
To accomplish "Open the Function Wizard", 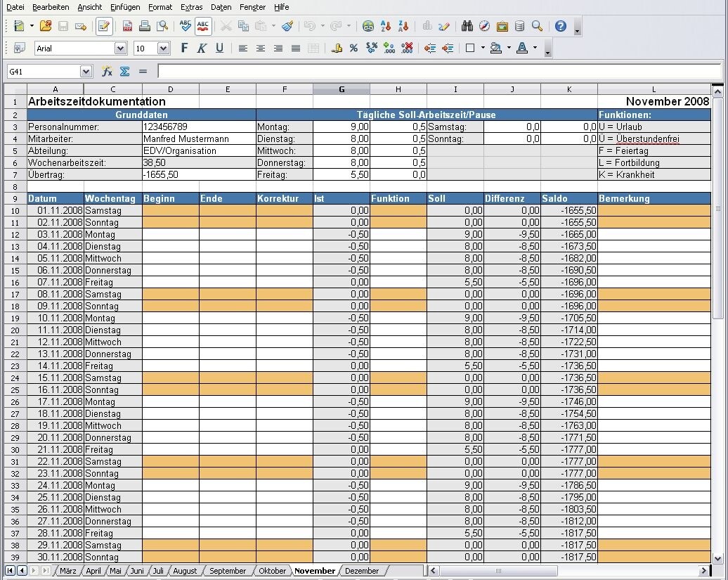I will (107, 71).
